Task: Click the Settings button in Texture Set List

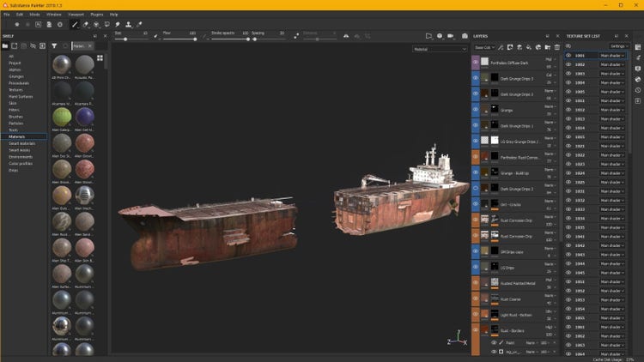Action: point(618,45)
